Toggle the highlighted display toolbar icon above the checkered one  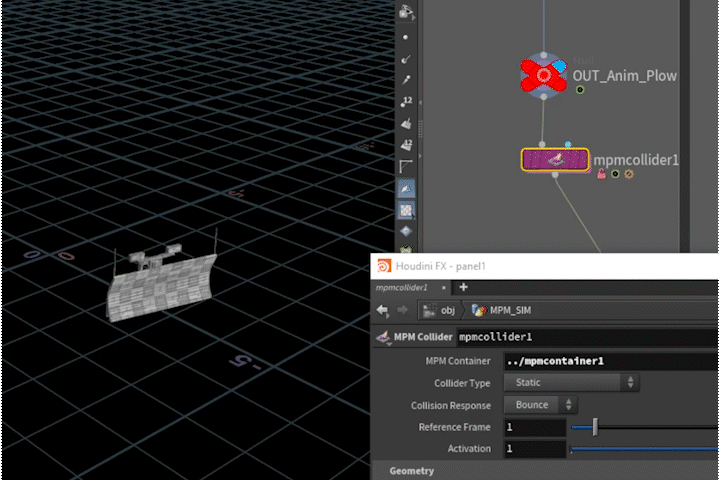(406, 188)
